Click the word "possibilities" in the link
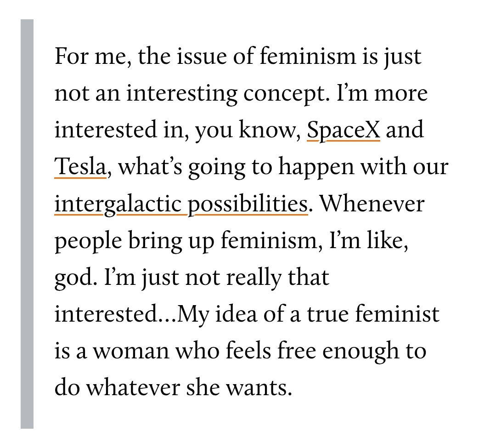Viewport: 496px width, 448px height. click(x=248, y=204)
